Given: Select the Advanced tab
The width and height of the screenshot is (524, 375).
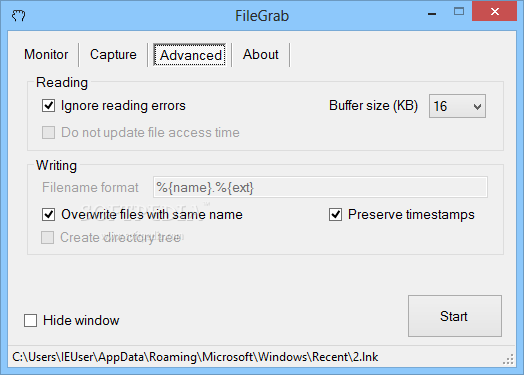Looking at the screenshot, I should pyautogui.click(x=189, y=55).
